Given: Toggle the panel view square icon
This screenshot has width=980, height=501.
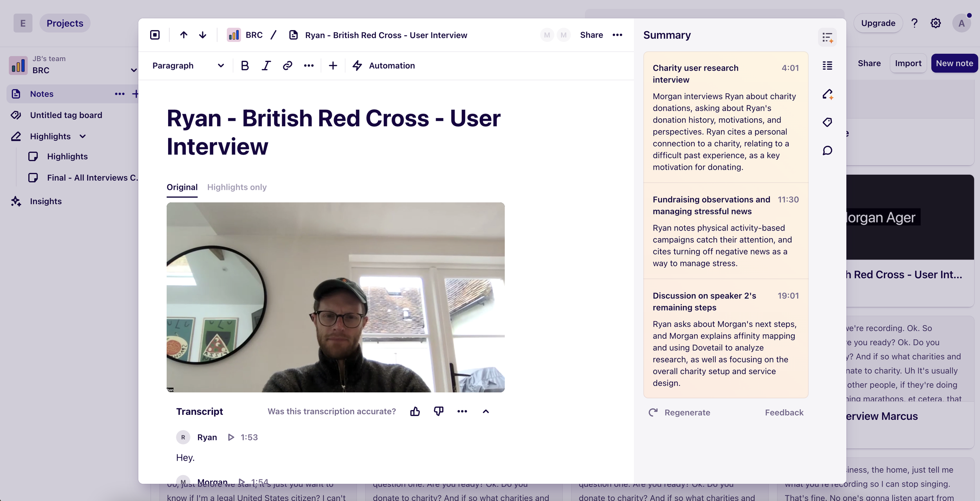Looking at the screenshot, I should [x=155, y=35].
